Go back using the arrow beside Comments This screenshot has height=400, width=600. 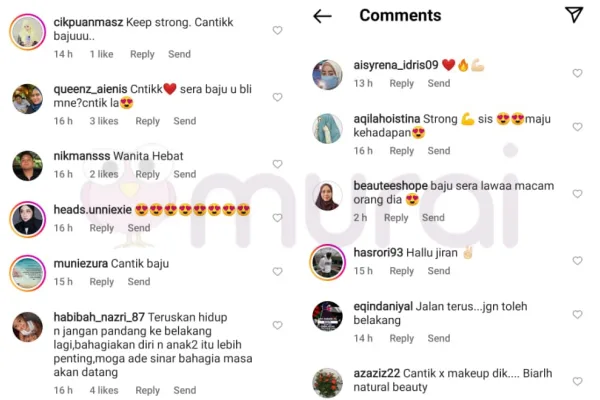pyautogui.click(x=322, y=16)
